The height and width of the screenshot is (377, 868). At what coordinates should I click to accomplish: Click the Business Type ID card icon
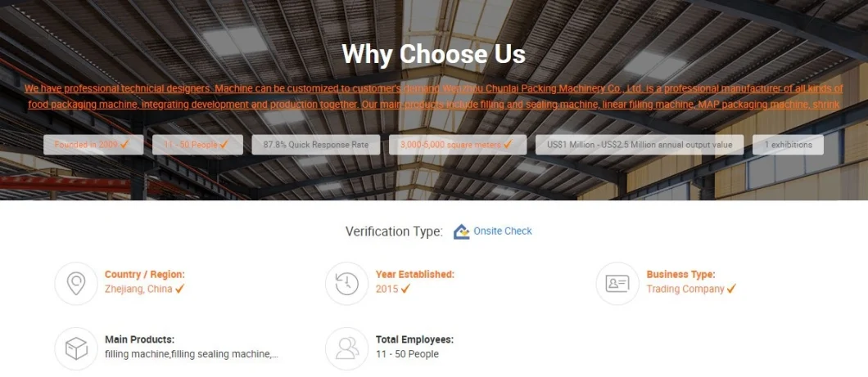(x=617, y=284)
